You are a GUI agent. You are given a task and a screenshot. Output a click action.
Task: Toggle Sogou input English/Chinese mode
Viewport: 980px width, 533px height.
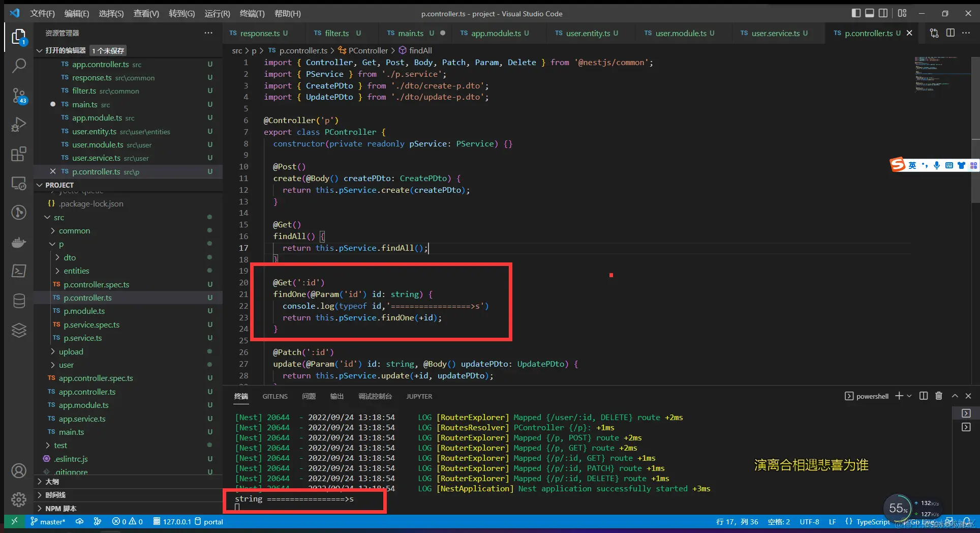912,165
